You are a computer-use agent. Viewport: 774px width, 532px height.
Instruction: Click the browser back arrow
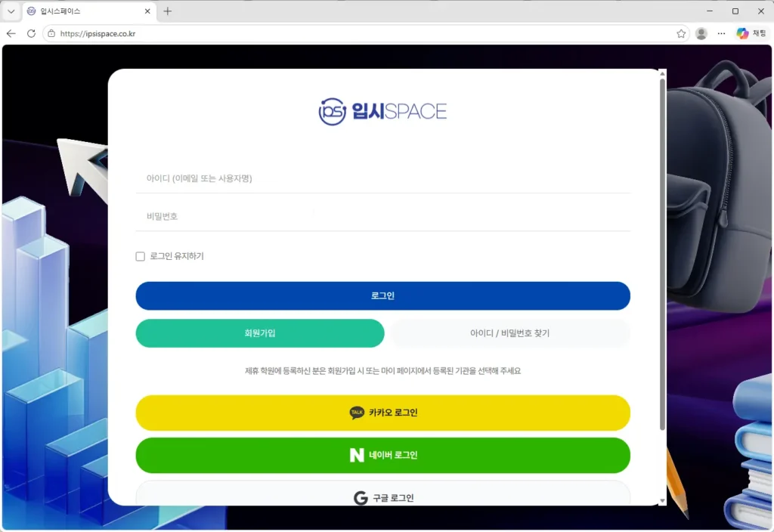coord(11,33)
